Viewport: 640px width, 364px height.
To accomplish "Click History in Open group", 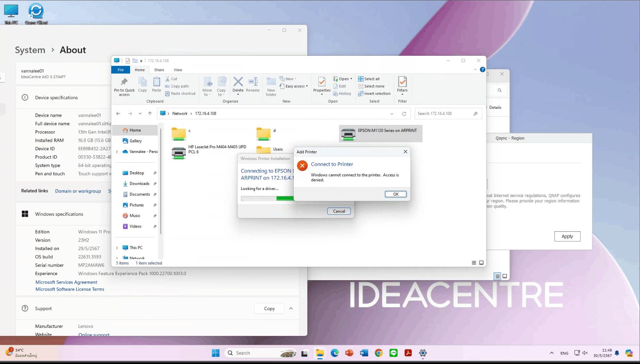I will point(342,94).
